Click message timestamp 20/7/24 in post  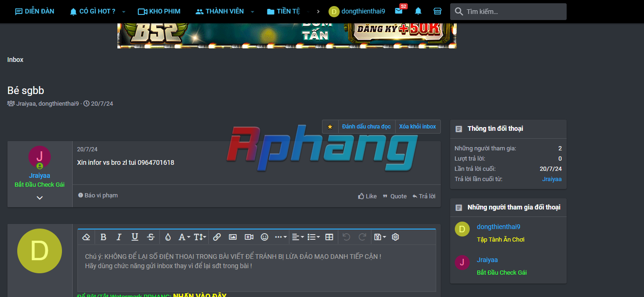pyautogui.click(x=87, y=149)
